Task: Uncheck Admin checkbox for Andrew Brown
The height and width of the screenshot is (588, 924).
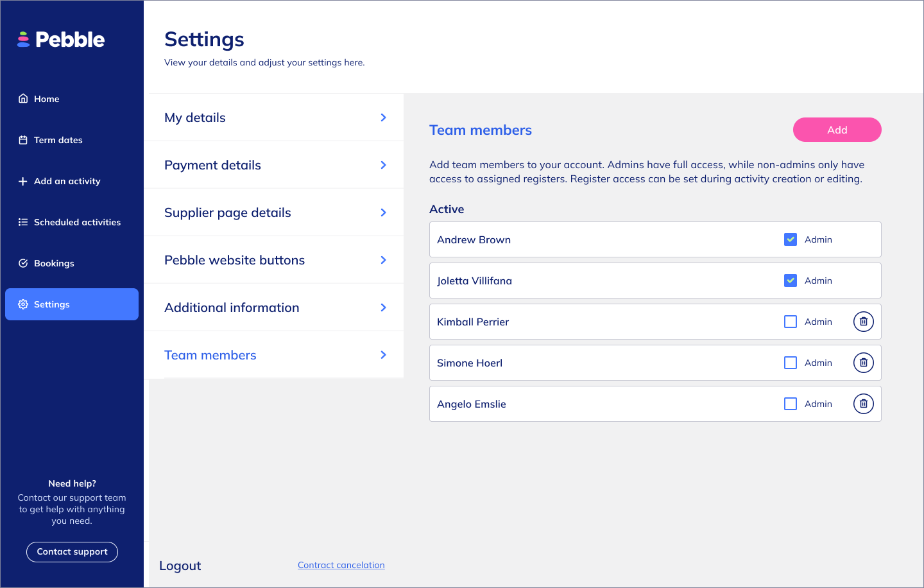Action: coord(791,239)
